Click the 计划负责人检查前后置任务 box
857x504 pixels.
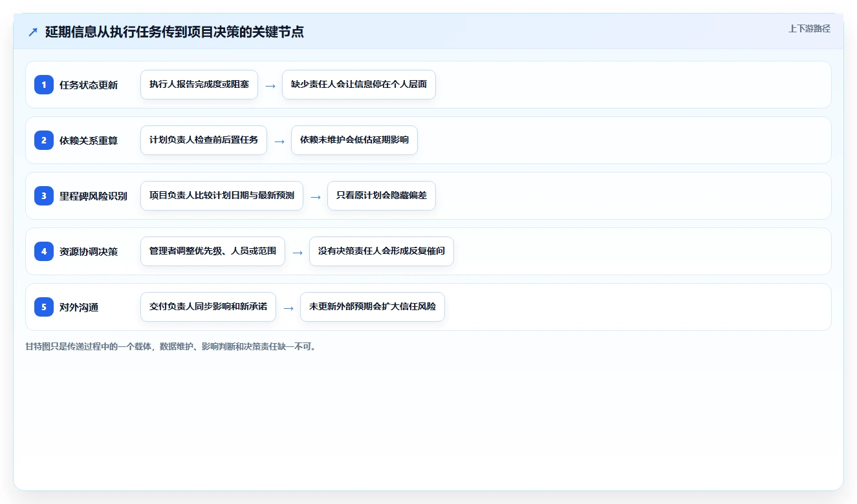[x=204, y=140]
